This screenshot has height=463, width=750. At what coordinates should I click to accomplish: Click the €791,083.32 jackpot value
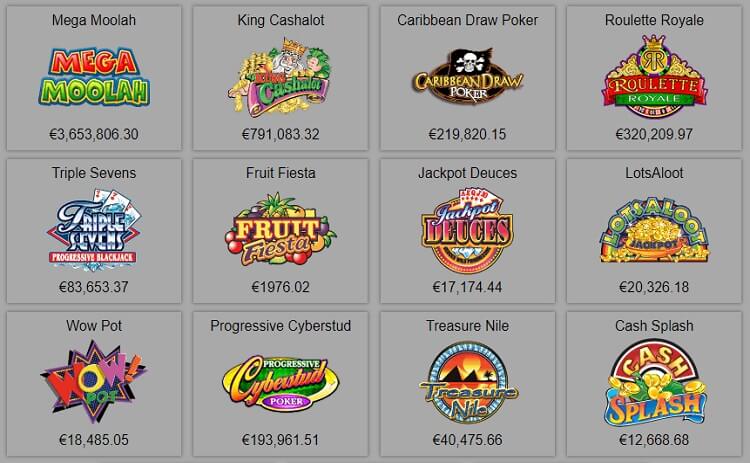coord(280,134)
